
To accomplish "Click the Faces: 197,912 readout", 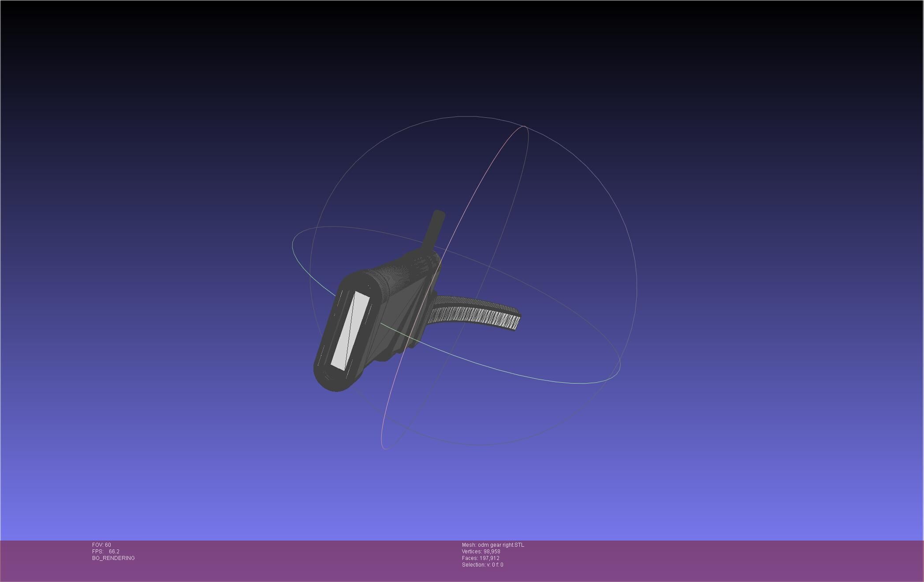I will click(x=481, y=558).
